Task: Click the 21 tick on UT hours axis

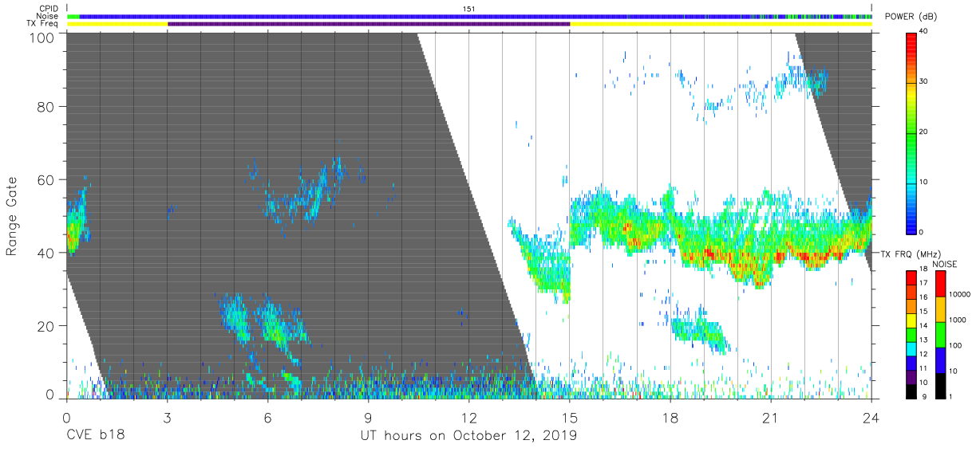Action: tap(771, 417)
